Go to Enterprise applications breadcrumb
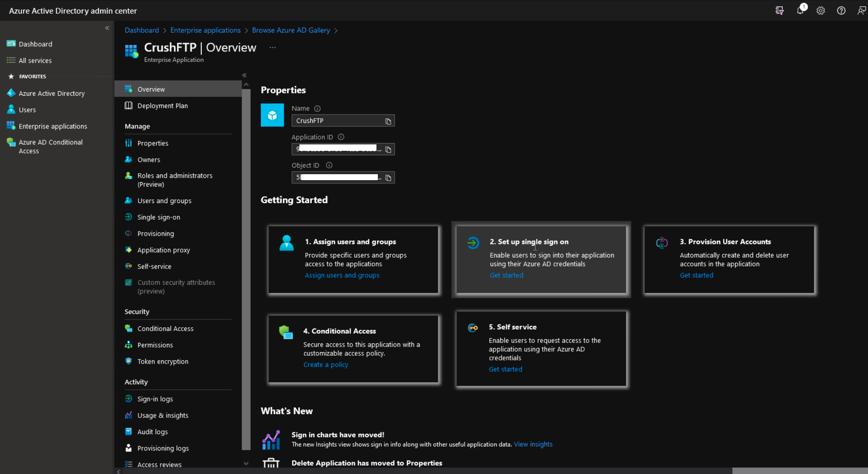The width and height of the screenshot is (868, 474). click(x=205, y=30)
